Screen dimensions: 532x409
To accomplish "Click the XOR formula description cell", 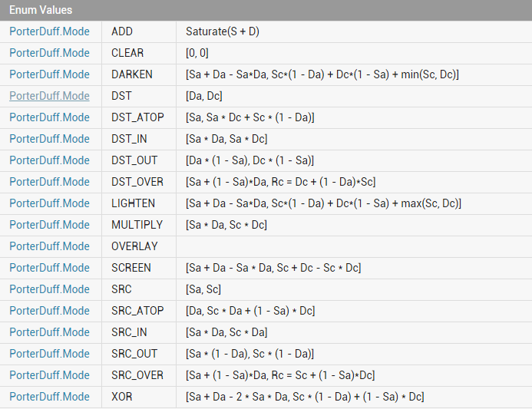I will 354,397.
